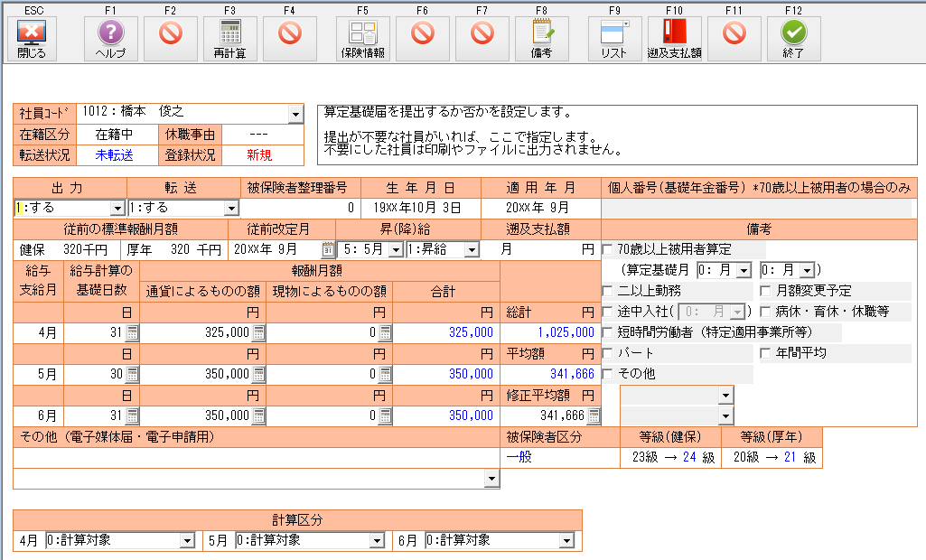Click 被保険者整理番号 input field
Viewport: 926px width, 560px height.
click(301, 208)
